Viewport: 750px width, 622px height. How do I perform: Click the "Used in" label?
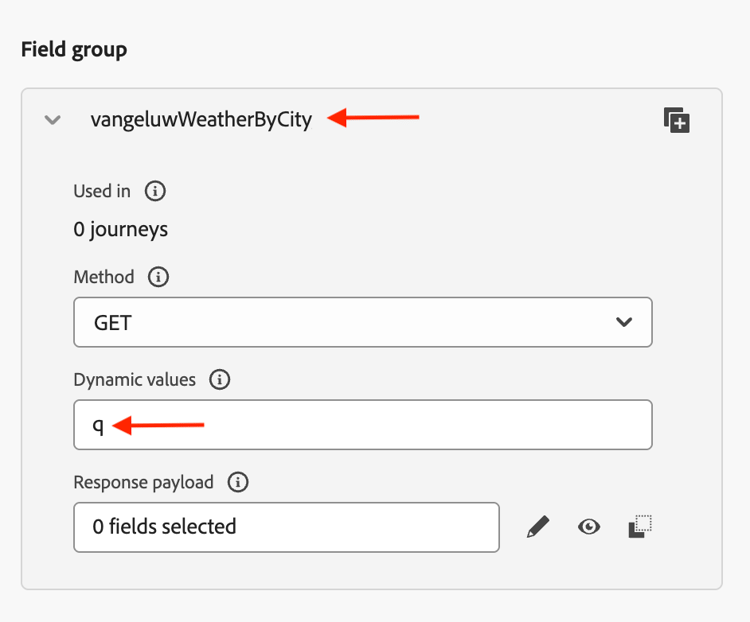(x=102, y=191)
